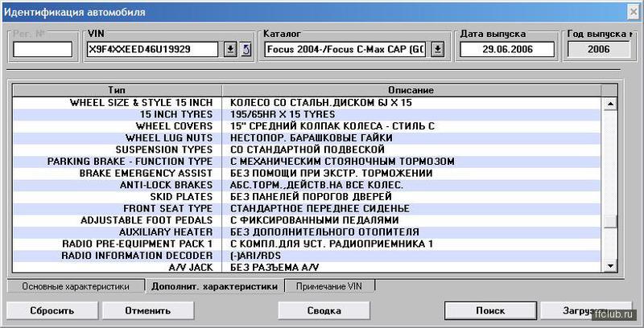Switch to Основные характеристики tab
The image size is (644, 328).
76,286
